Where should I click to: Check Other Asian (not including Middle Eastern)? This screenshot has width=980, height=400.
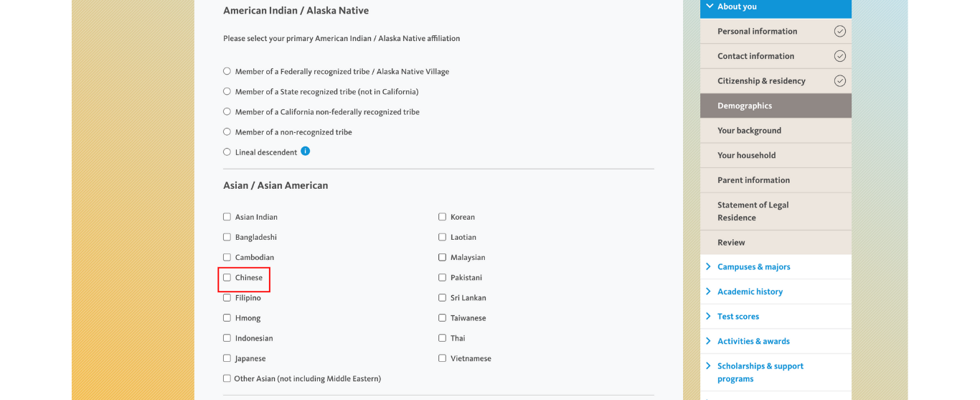point(227,378)
